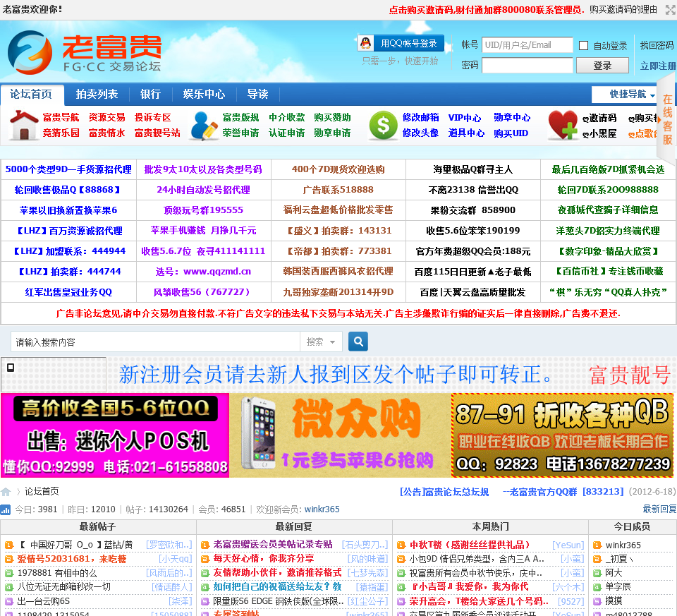Screen dimensions: 677x616
Task: Click the blue user pencil icon
Action: tap(204, 126)
